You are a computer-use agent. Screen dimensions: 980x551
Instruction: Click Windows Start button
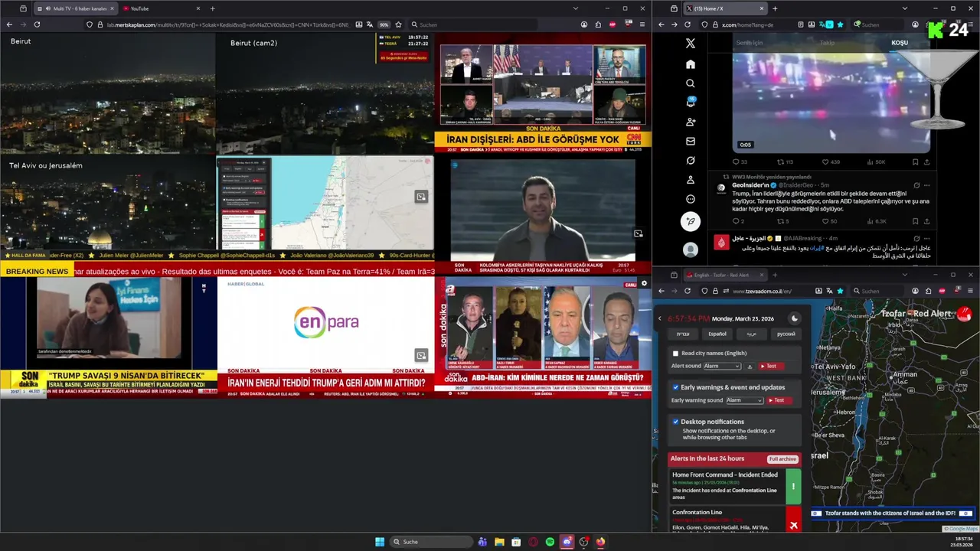[x=380, y=542]
